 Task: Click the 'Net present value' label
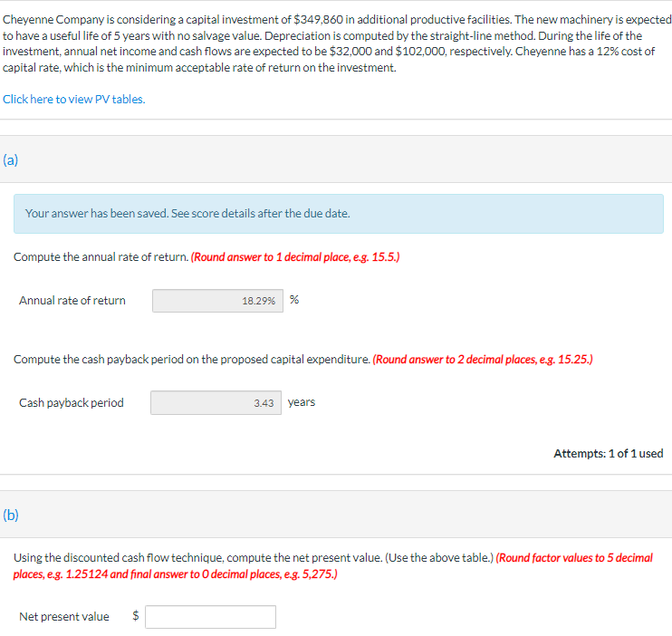tap(64, 617)
